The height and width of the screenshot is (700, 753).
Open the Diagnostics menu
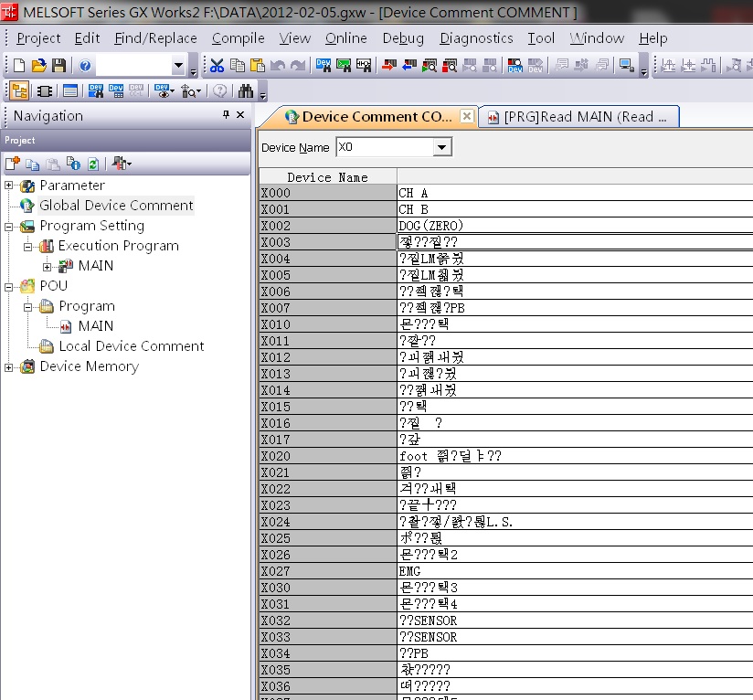(476, 38)
